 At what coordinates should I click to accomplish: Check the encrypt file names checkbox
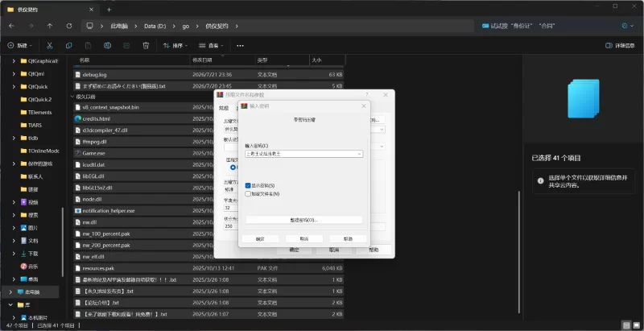[248, 194]
